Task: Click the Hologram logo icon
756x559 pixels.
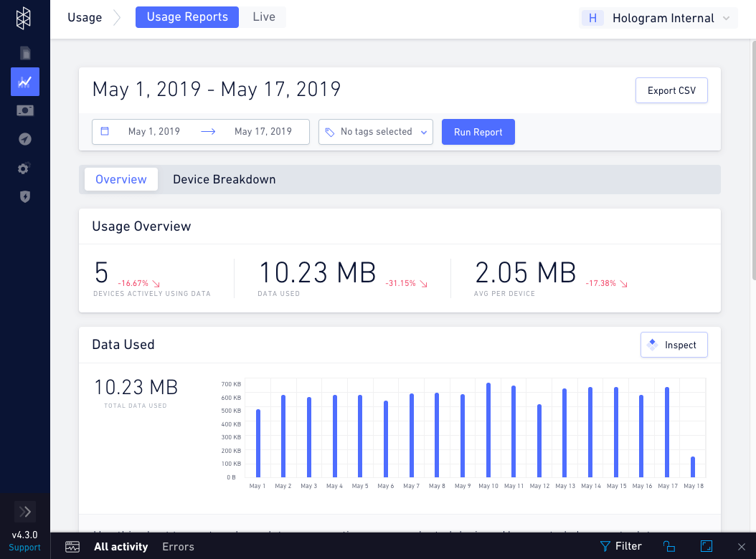Action: (x=23, y=19)
